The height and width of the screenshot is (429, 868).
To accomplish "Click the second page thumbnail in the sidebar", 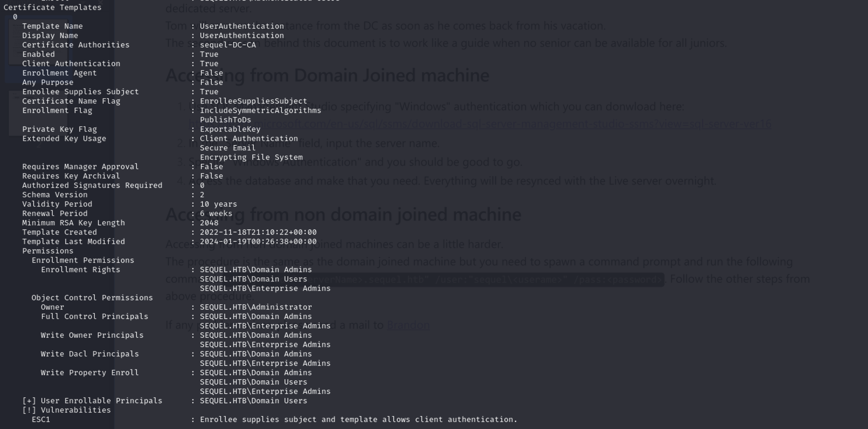I will coord(38,113).
